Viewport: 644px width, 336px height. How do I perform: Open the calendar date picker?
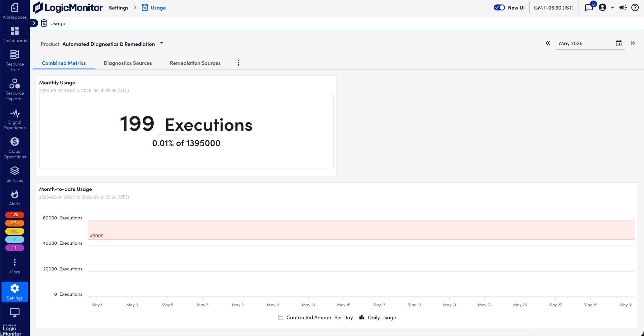pos(619,43)
